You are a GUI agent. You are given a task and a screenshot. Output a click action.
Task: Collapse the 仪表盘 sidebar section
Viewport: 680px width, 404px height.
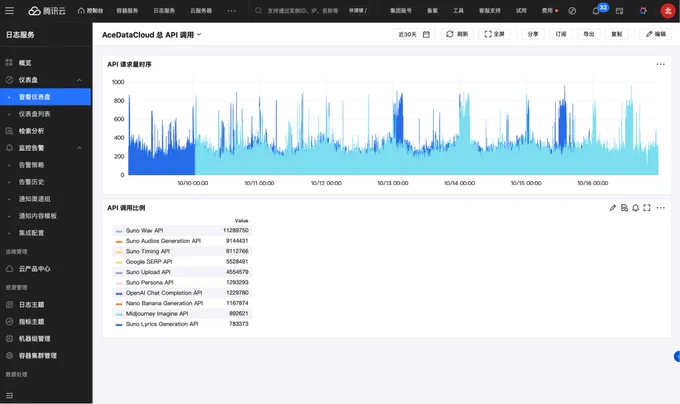[79, 80]
